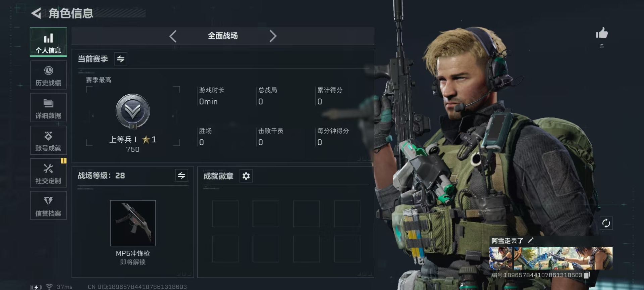Give a thumbs-up like to profile
This screenshot has height=290, width=644.
[x=602, y=33]
